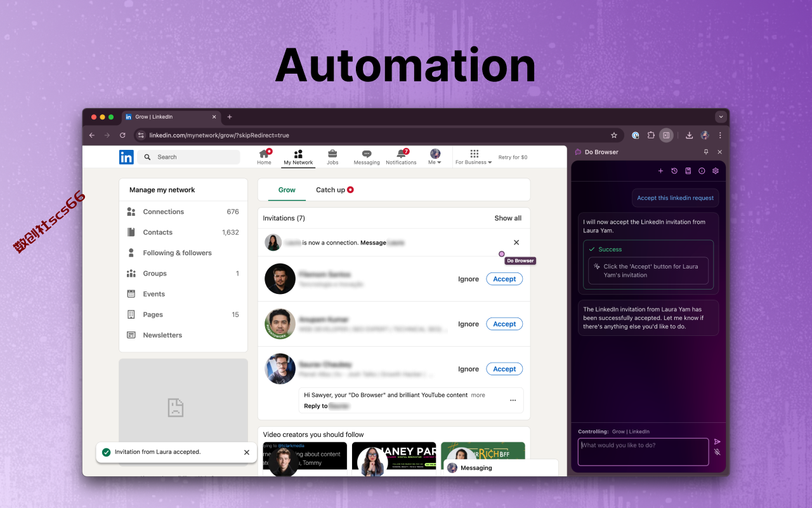Open the password manager extension icon
The height and width of the screenshot is (508, 812).
[x=636, y=135]
